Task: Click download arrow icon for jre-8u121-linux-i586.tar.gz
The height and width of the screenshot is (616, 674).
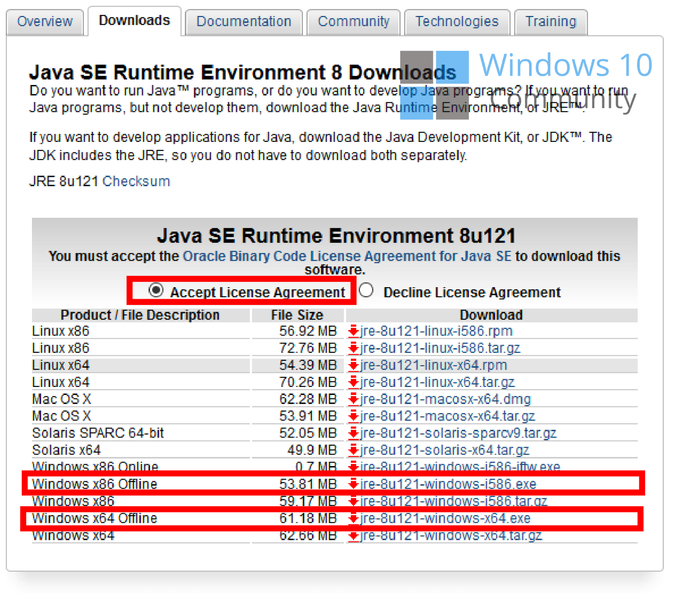Action: [353, 348]
